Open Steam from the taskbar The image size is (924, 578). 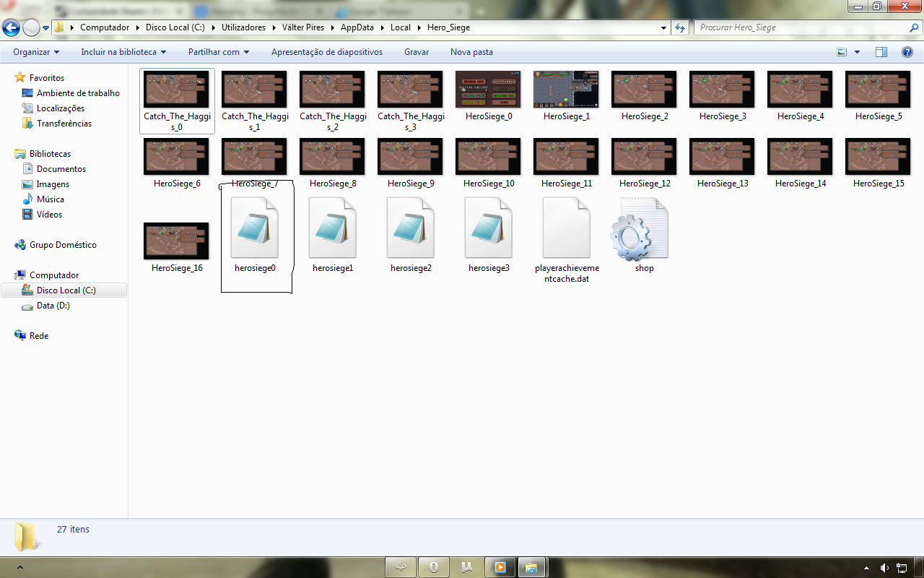click(401, 567)
